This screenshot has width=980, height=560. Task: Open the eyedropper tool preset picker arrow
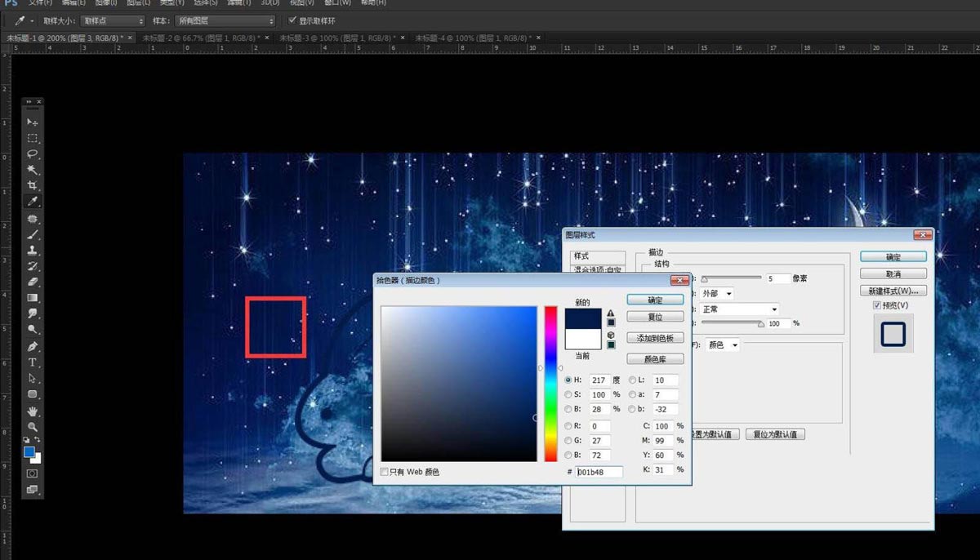[32, 20]
